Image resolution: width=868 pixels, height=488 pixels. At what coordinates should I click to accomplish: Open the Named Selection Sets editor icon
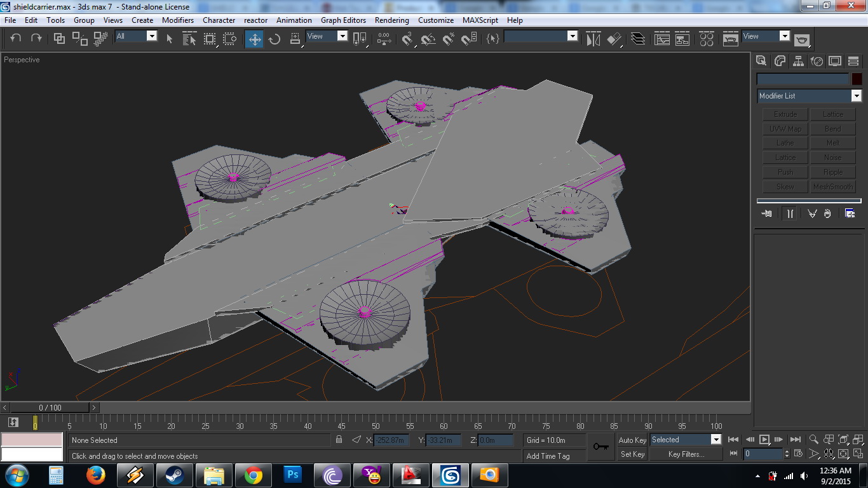click(x=492, y=39)
